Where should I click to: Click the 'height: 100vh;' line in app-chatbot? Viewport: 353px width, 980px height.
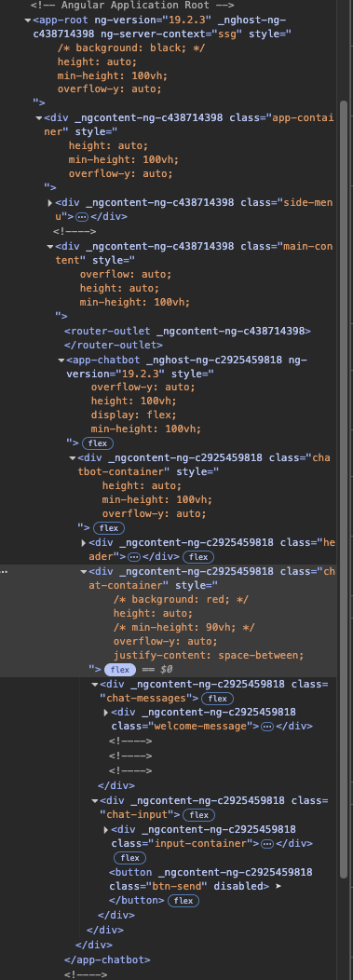click(134, 401)
